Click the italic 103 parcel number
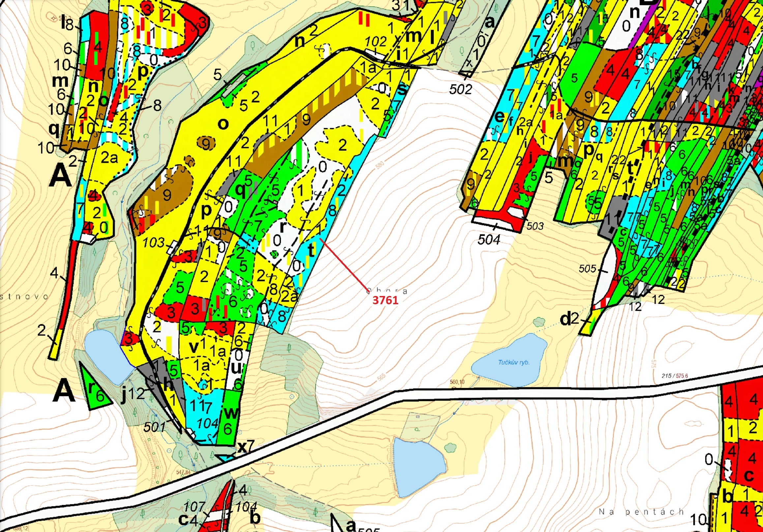763x532 pixels. click(x=154, y=243)
